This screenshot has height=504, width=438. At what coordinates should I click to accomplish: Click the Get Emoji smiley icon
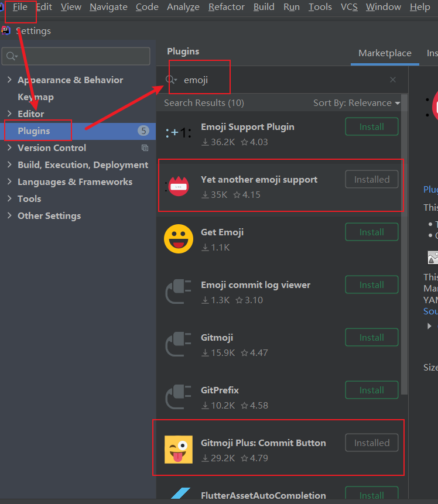179,239
